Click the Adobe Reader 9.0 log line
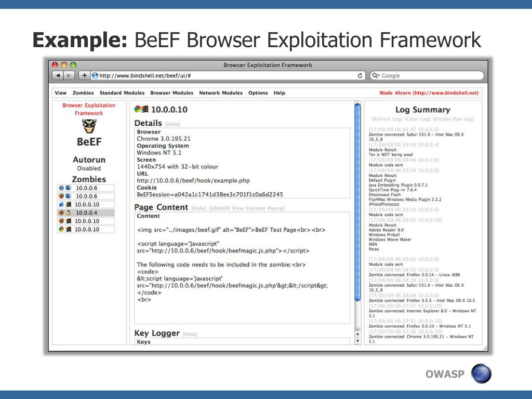 386,230
